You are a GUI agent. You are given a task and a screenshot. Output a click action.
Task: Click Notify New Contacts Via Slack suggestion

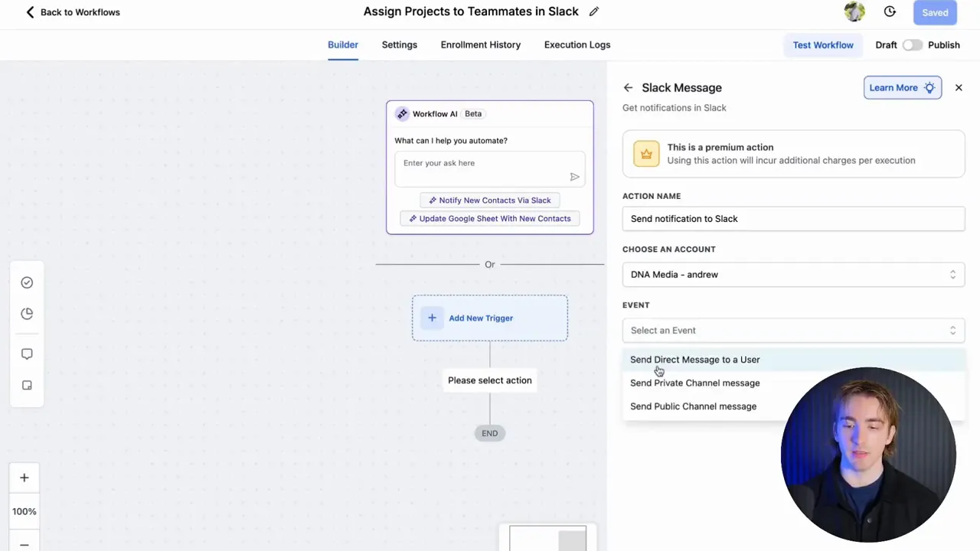point(490,201)
